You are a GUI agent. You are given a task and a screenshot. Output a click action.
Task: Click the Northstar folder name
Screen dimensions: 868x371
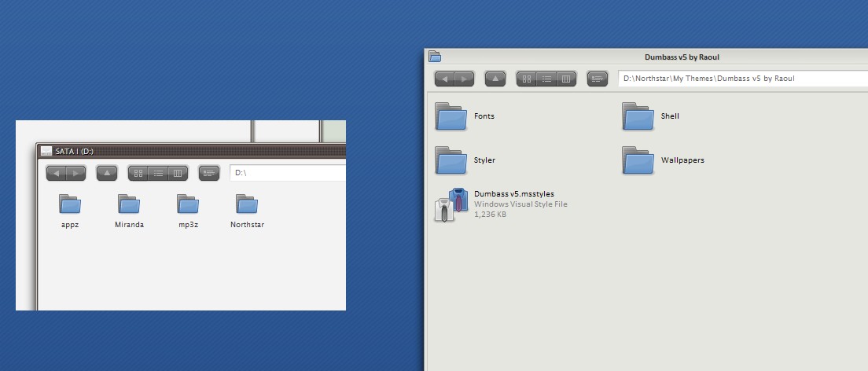tap(247, 225)
